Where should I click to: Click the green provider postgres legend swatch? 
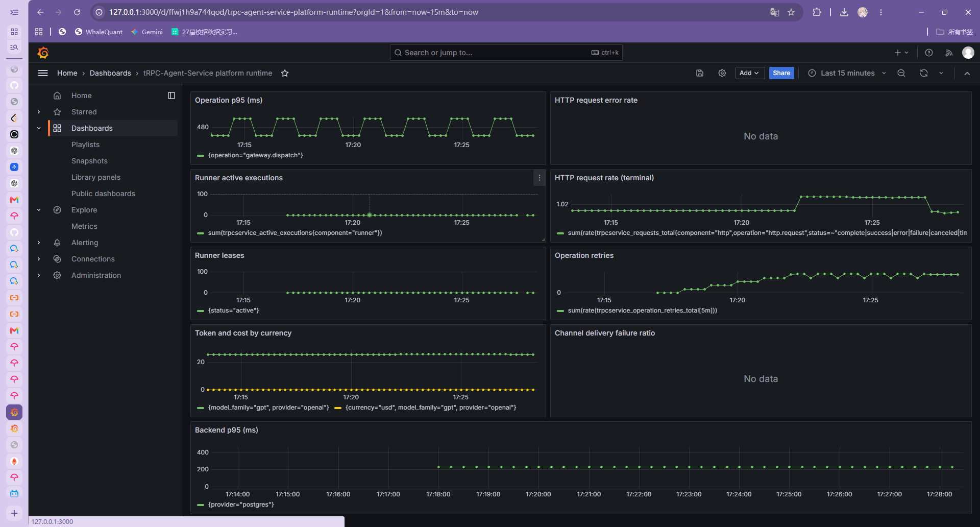(201, 505)
